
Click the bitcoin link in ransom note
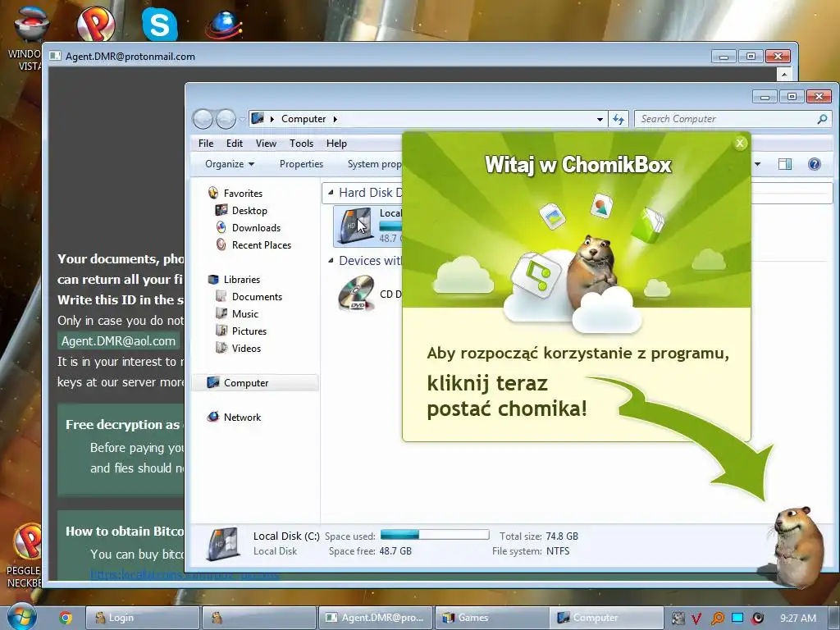[x=185, y=575]
